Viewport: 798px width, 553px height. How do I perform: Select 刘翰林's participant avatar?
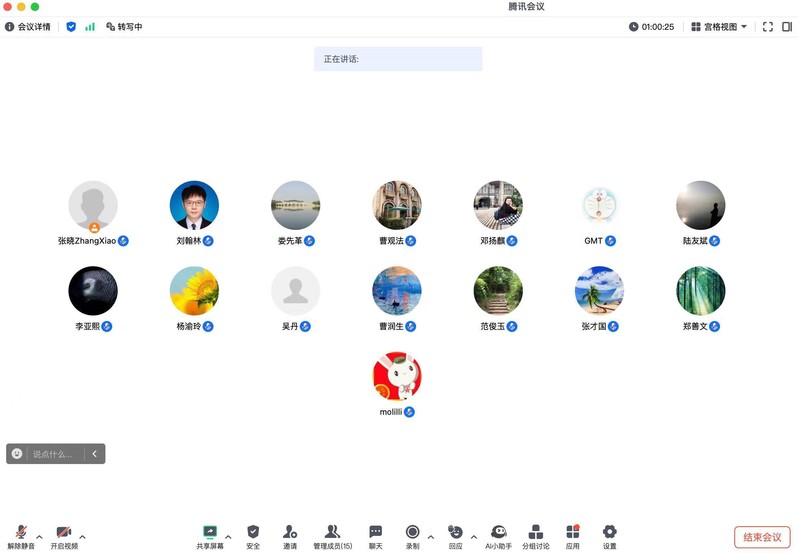[x=194, y=206]
